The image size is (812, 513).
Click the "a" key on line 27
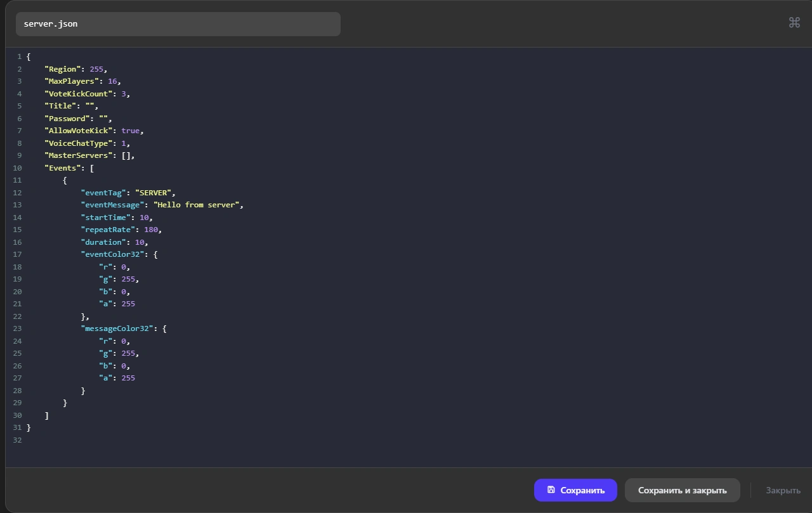pyautogui.click(x=105, y=378)
